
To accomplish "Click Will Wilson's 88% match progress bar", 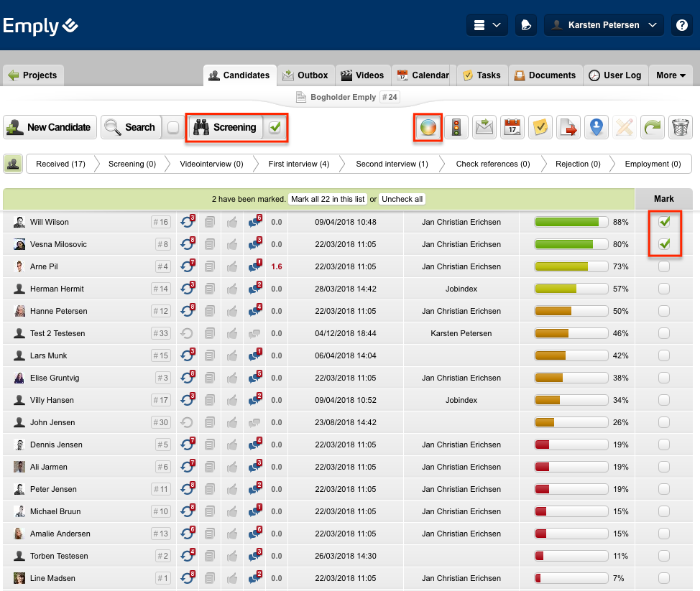I will tap(571, 222).
